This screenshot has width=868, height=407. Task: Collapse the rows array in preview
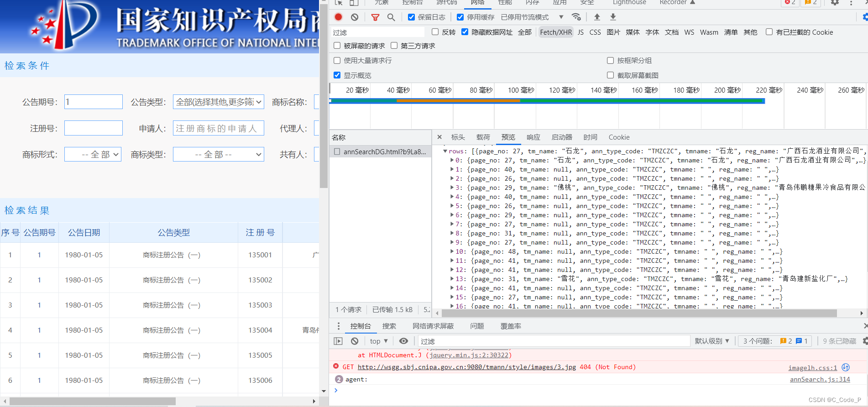point(445,151)
